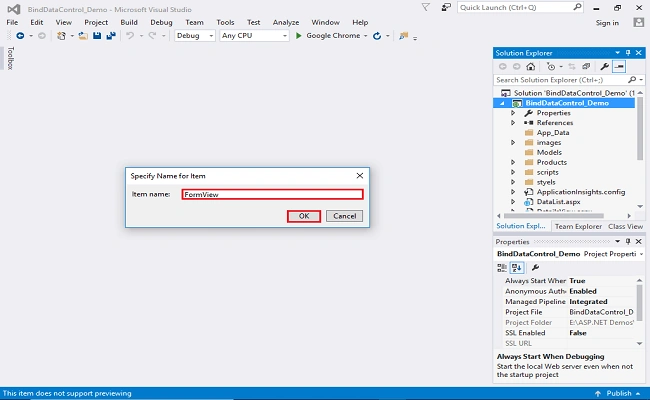The height and width of the screenshot is (400, 650).
Task: Click the feedback icon beside Quick Launch
Action: (x=446, y=7)
